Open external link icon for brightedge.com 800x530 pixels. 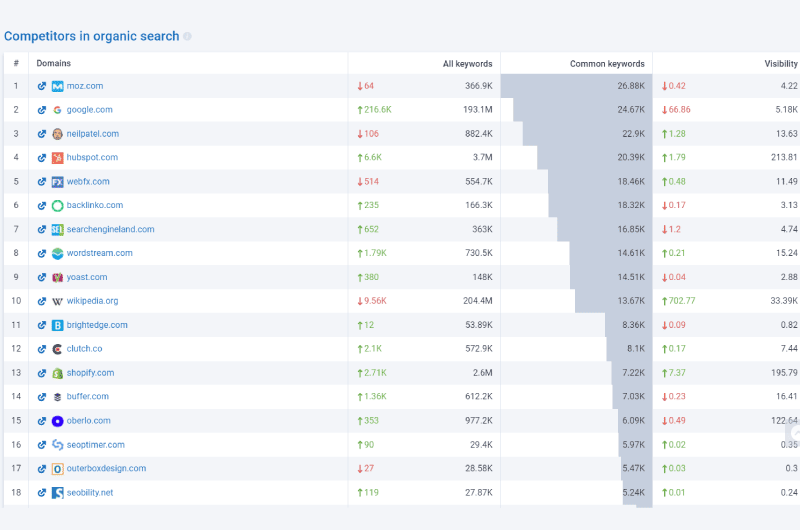42,325
